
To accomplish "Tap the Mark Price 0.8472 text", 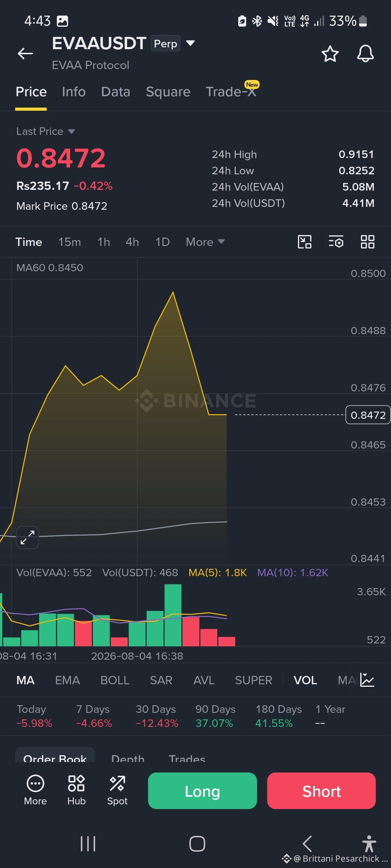I will [x=62, y=206].
